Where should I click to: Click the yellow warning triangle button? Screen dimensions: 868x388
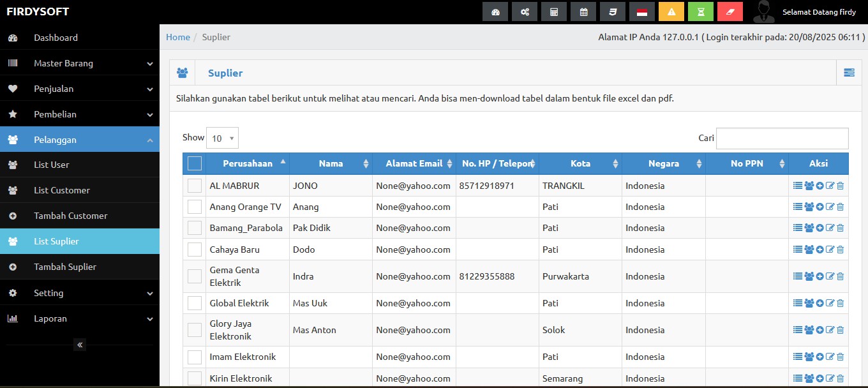[x=671, y=12]
